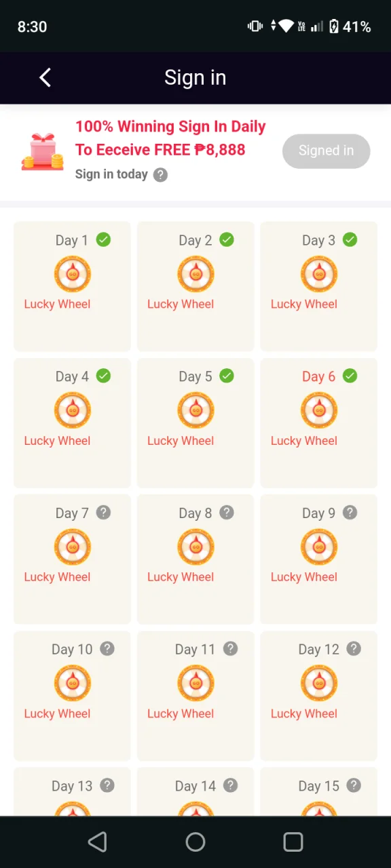Tap the question mark icon on Day 12

point(354,649)
